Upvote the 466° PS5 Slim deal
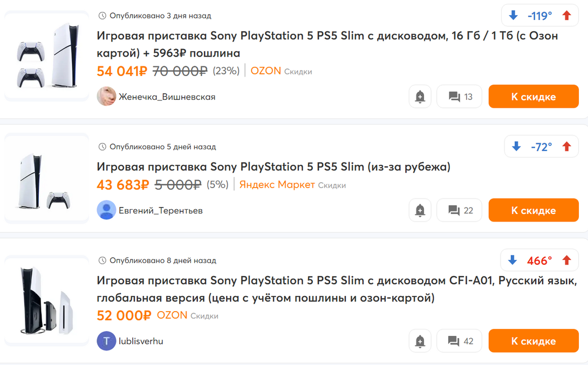The width and height of the screenshot is (588, 365). (x=566, y=260)
